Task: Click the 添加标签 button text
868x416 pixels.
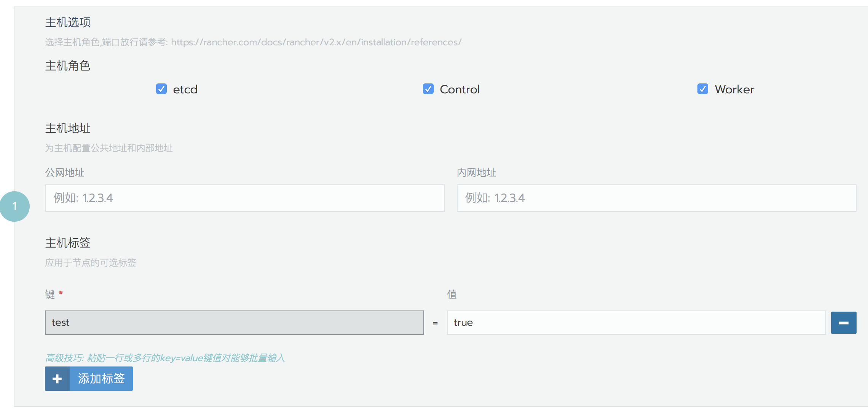Action: [x=101, y=379]
